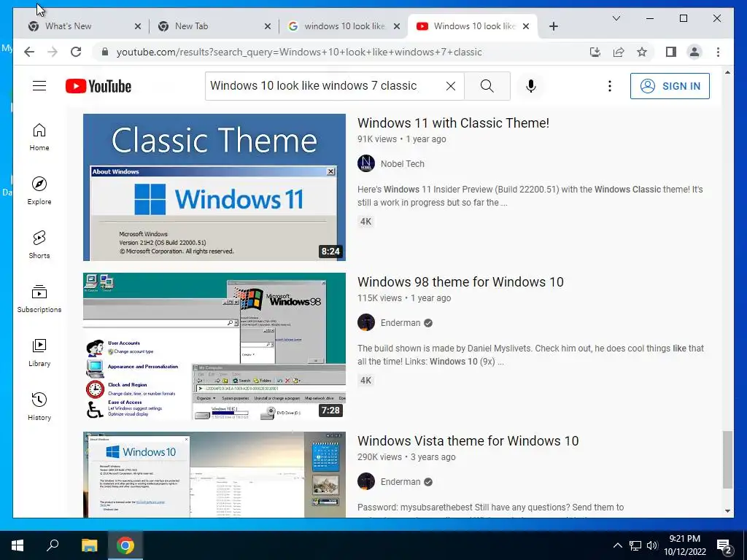Switch to the What's New tab

[79, 26]
